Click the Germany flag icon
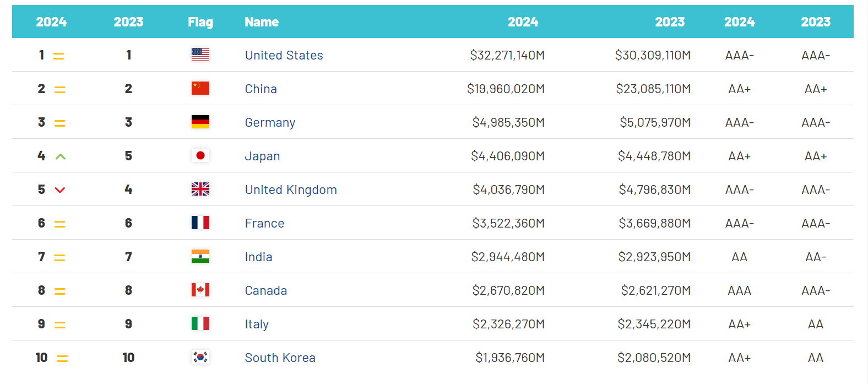868x384 pixels. (200, 122)
